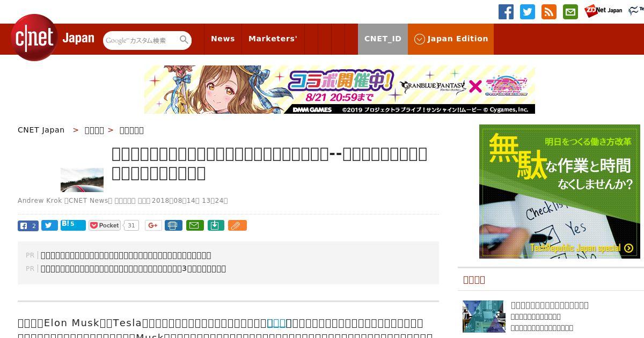Click the orange paperclip clip icon
The width and height of the screenshot is (644, 338).
(237, 225)
